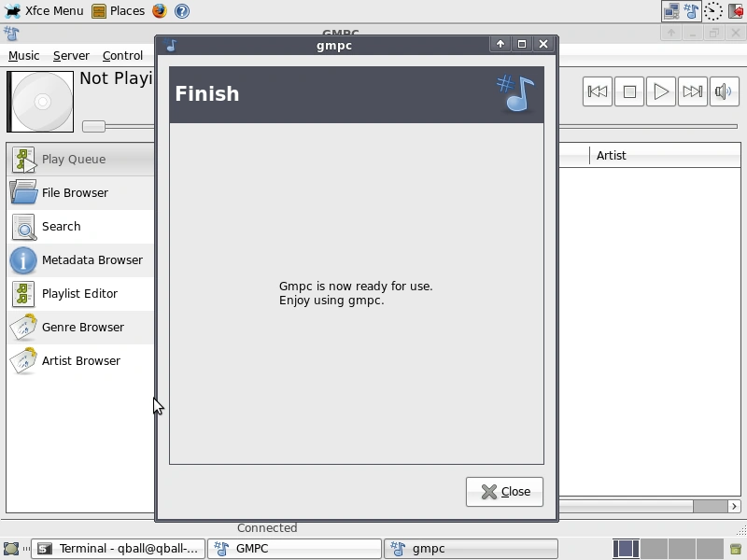
Task: Open the Server menu
Action: click(71, 56)
